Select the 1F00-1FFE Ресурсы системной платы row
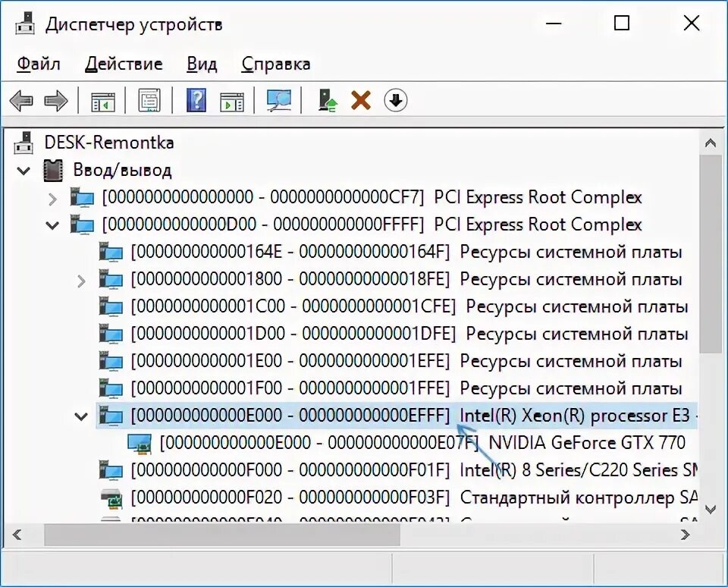 click(406, 388)
